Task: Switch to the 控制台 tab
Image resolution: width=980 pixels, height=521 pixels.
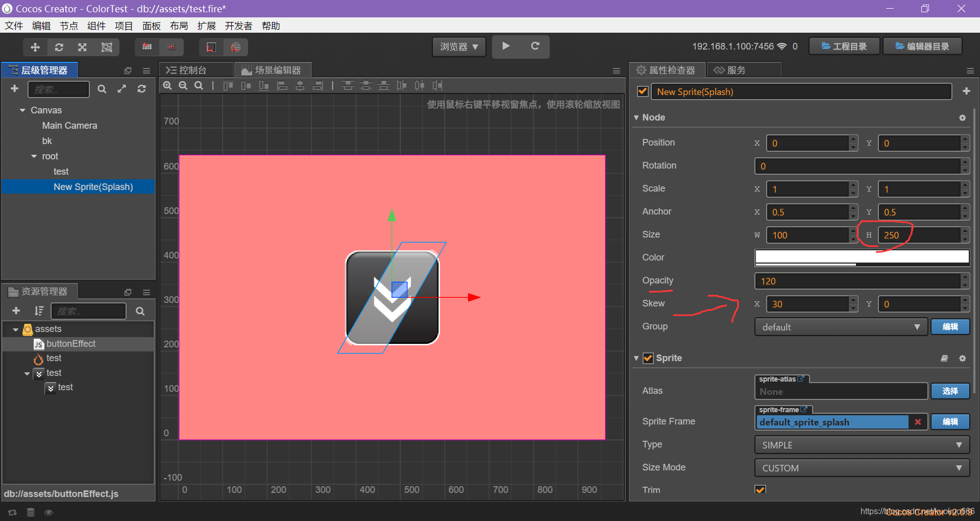Action: tap(195, 70)
